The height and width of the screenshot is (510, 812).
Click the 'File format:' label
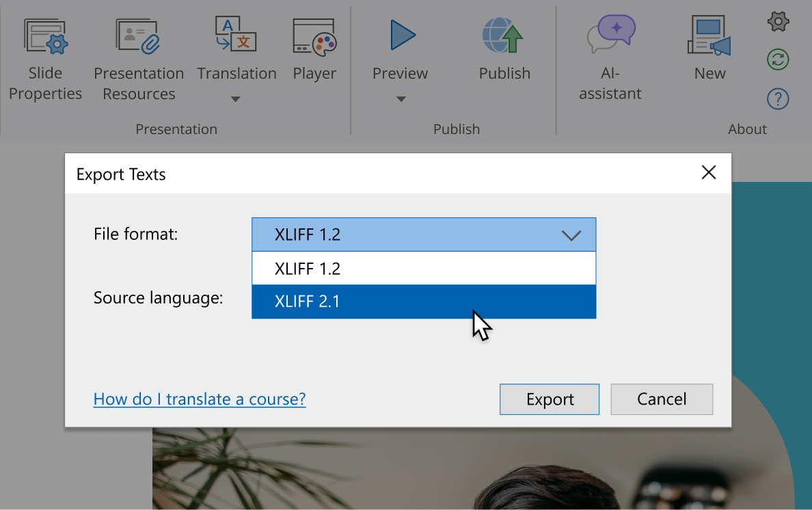pos(136,234)
